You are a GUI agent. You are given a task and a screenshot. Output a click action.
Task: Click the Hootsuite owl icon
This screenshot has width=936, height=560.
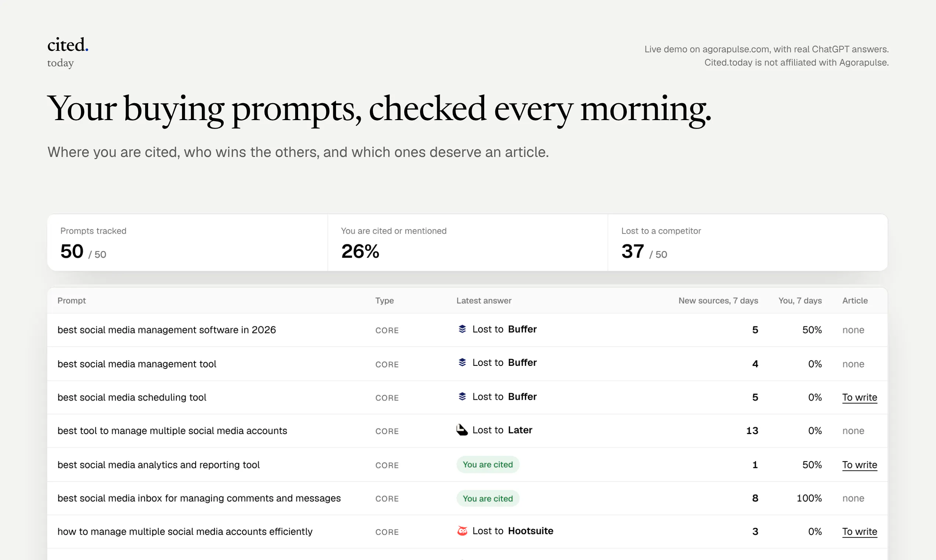coord(462,531)
